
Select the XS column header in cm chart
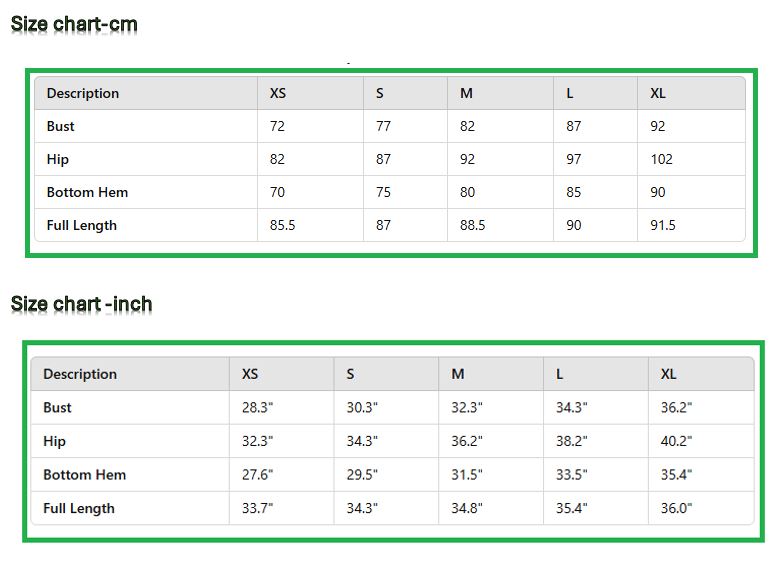click(278, 93)
